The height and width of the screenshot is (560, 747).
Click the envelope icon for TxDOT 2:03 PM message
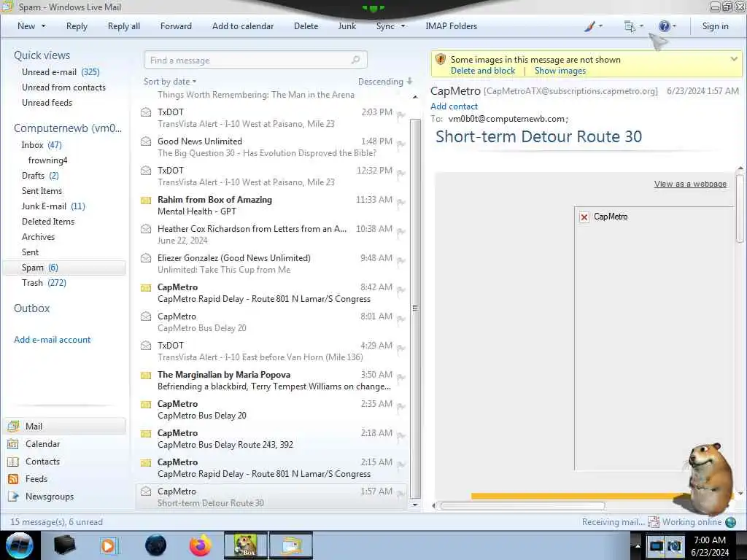pyautogui.click(x=146, y=112)
